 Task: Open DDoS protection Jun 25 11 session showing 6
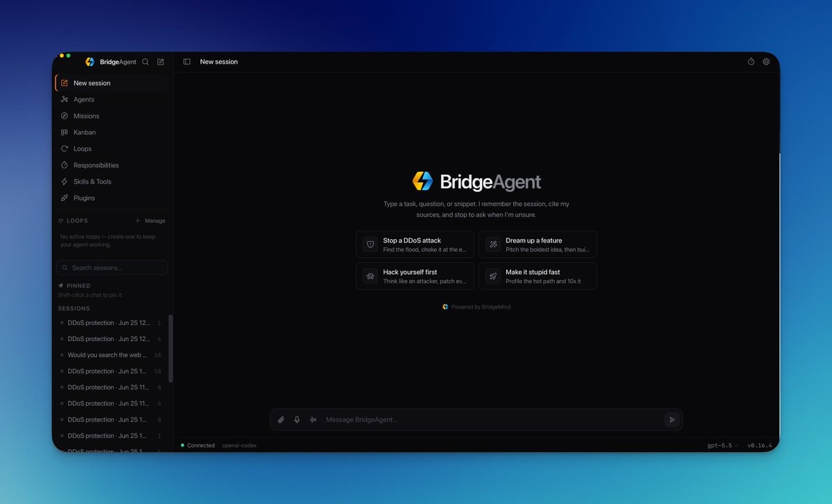111,403
